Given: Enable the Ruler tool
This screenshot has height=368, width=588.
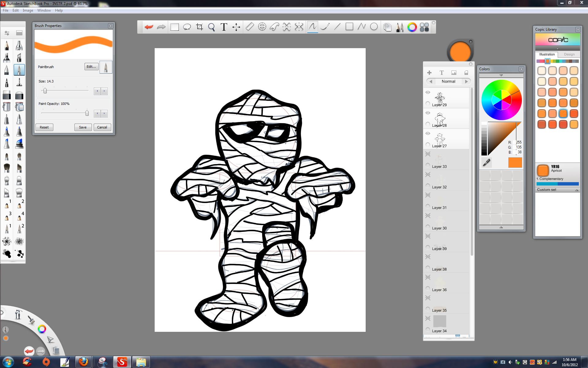Looking at the screenshot, I should click(250, 27).
